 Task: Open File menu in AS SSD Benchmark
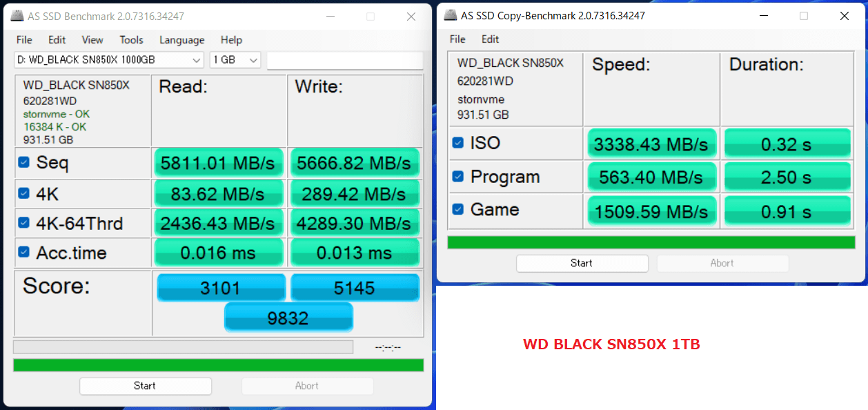point(24,40)
